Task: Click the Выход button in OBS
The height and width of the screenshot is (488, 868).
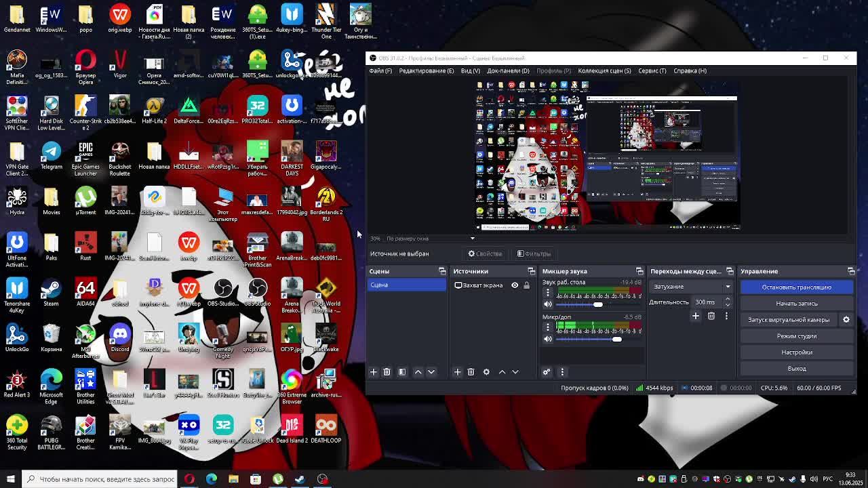Action: [x=796, y=369]
